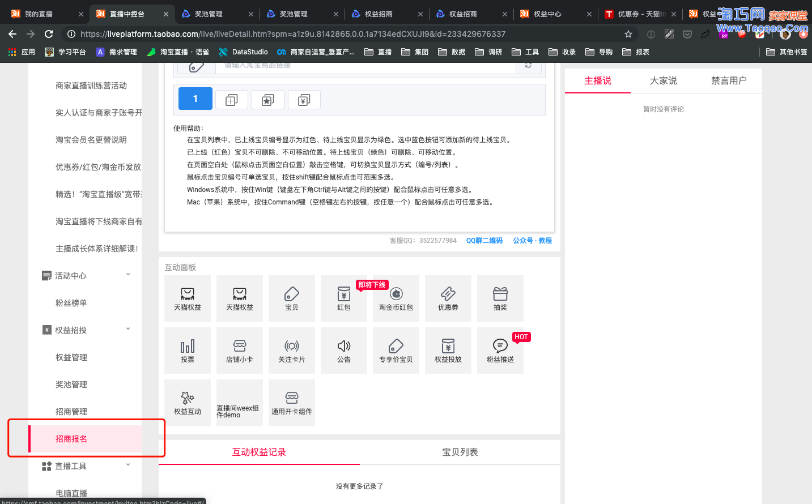812x504 pixels.
Task: Open the 红包 interaction tile
Action: [x=344, y=298]
